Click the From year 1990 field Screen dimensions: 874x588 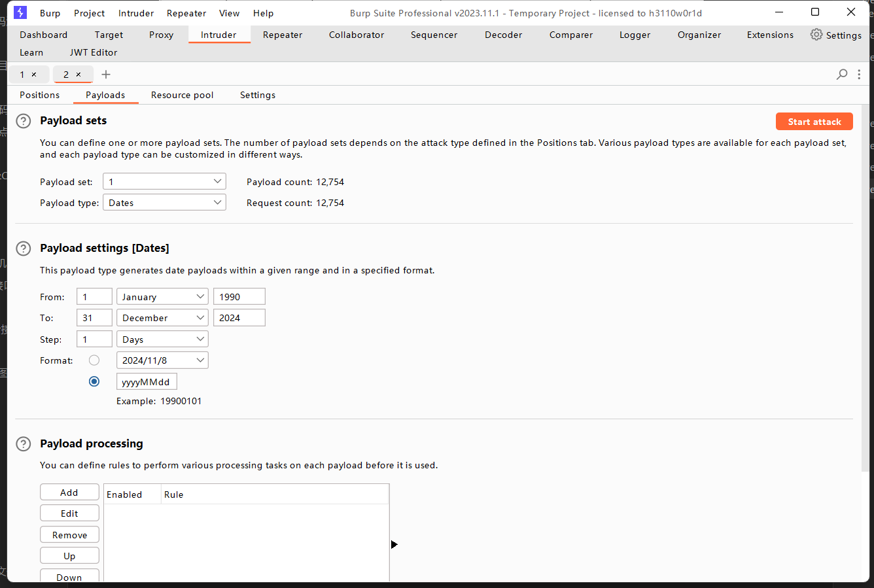(239, 296)
